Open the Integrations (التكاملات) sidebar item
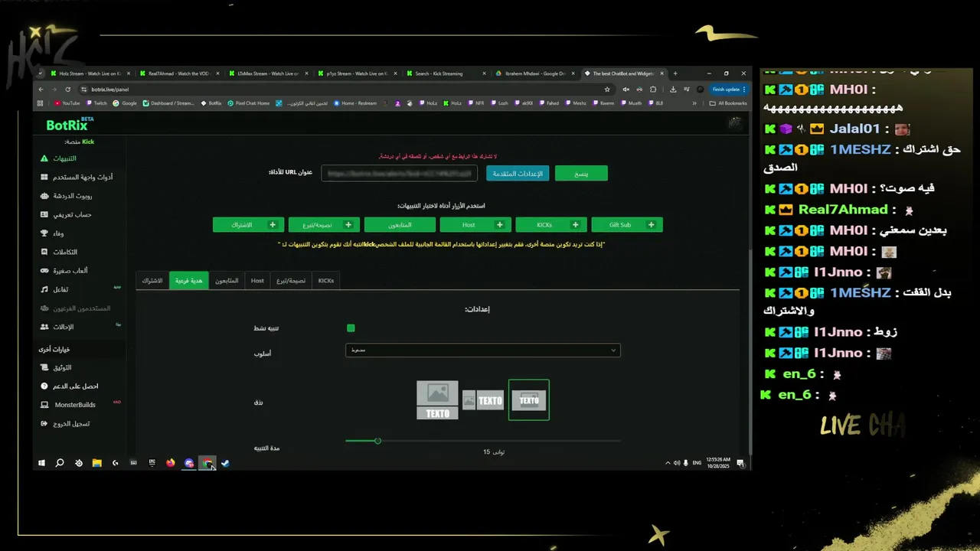Viewport: 980px width, 551px height. pos(59,252)
